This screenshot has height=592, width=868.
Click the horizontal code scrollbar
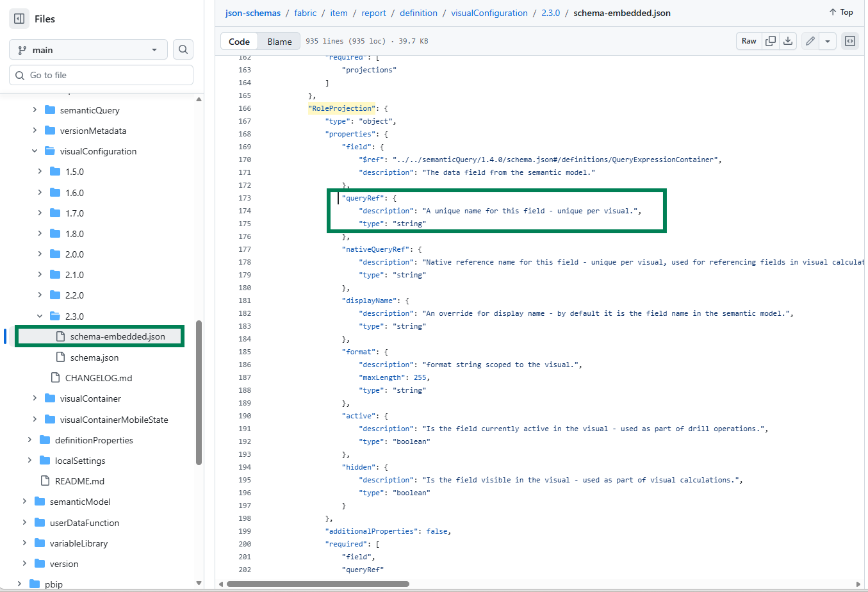[318, 584]
